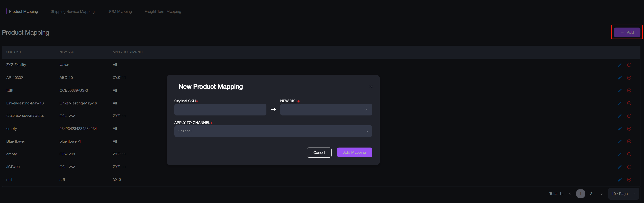Viewport: 644px width, 203px height.
Task: Remove the Blue flower mapping row
Action: click(629, 141)
